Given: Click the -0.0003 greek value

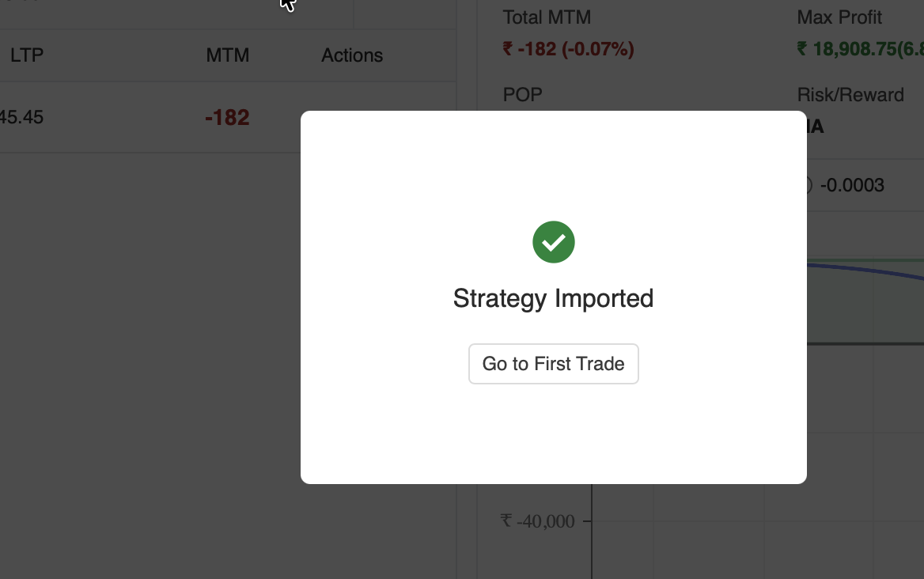Looking at the screenshot, I should coord(852,186).
